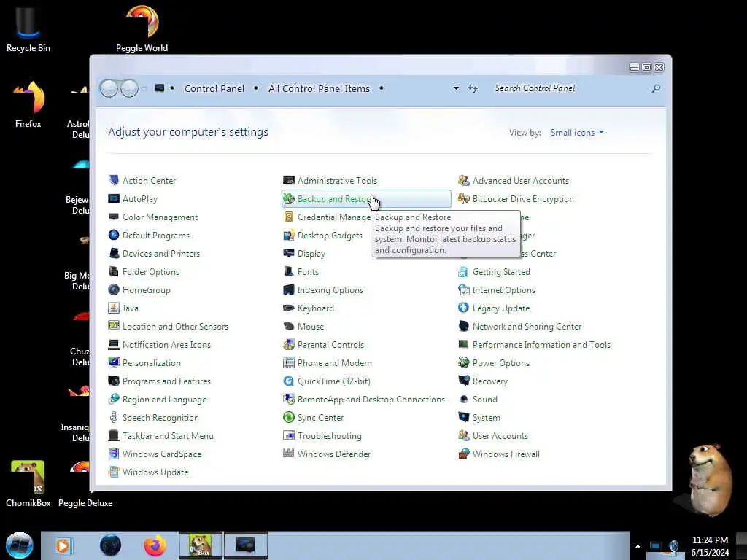Click the Windows Update icon
The image size is (747, 560).
tap(113, 472)
